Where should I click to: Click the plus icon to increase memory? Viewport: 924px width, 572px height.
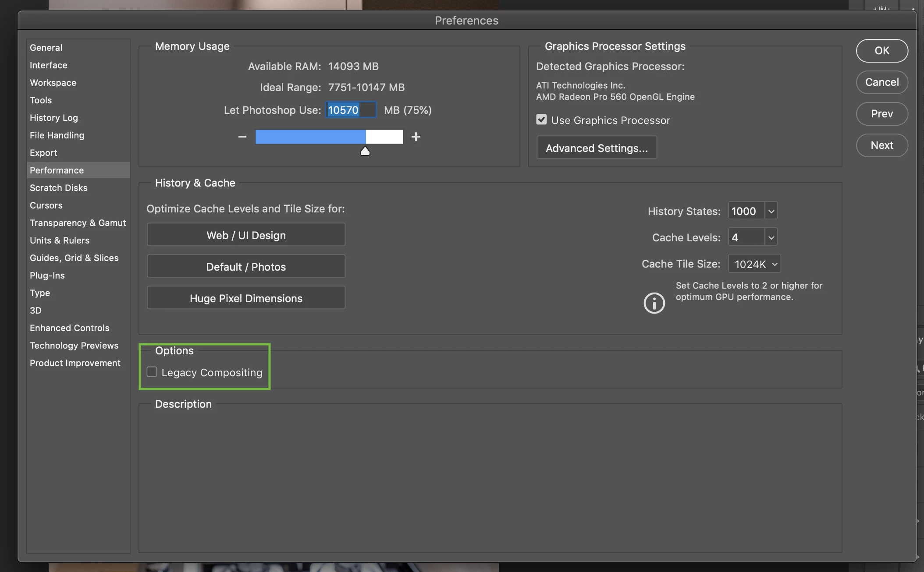coord(416,137)
